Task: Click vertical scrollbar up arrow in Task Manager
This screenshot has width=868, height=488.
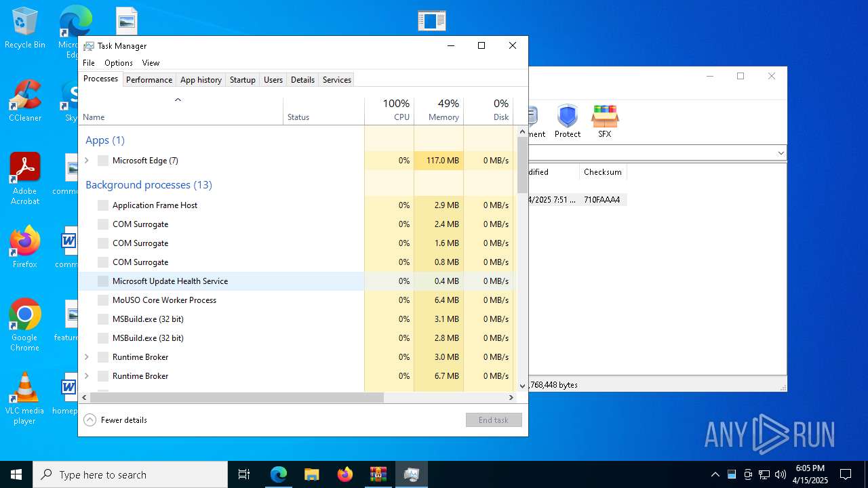Action: tap(522, 131)
